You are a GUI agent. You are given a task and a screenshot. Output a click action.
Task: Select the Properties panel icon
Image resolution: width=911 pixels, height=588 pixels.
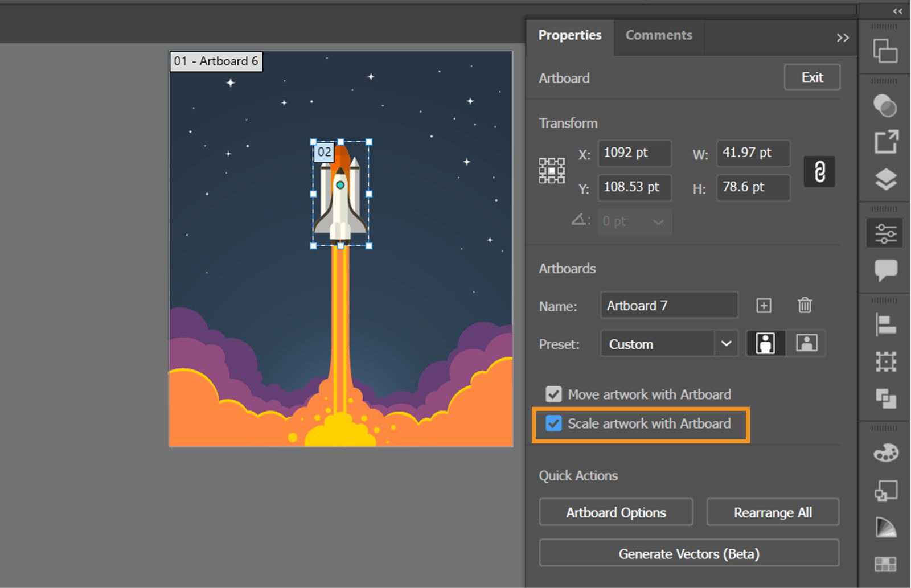pos(884,233)
